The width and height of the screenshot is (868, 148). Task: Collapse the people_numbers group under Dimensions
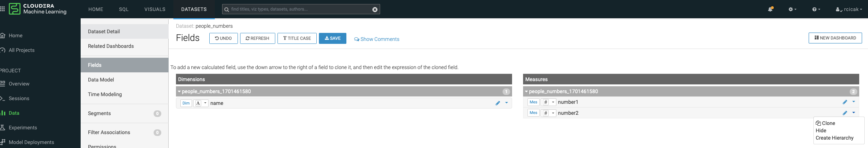tap(179, 91)
